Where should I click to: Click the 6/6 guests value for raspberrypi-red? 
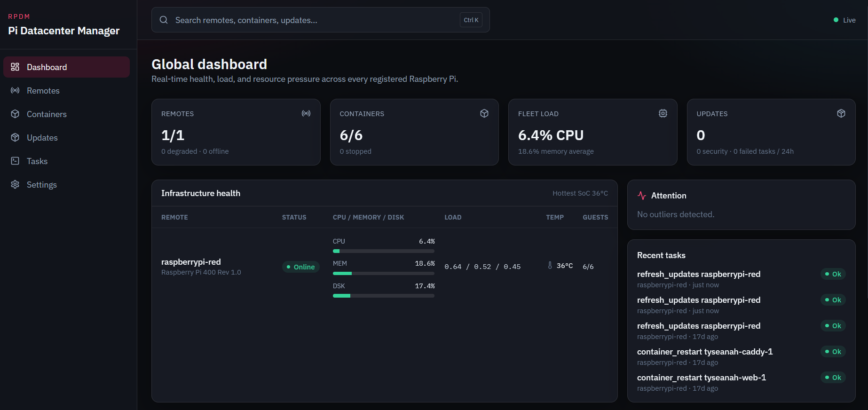pos(588,267)
